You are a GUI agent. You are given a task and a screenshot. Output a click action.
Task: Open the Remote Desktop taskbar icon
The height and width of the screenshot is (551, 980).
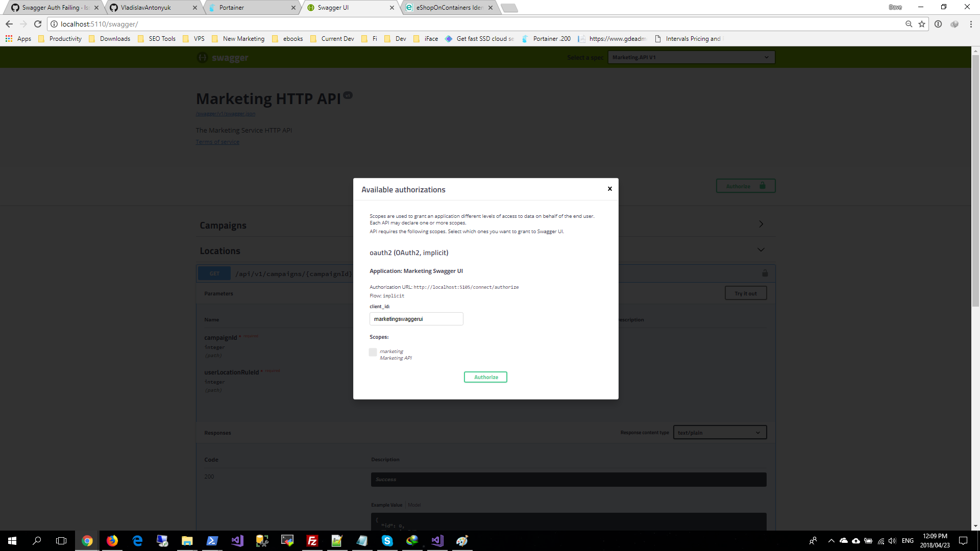click(162, 541)
